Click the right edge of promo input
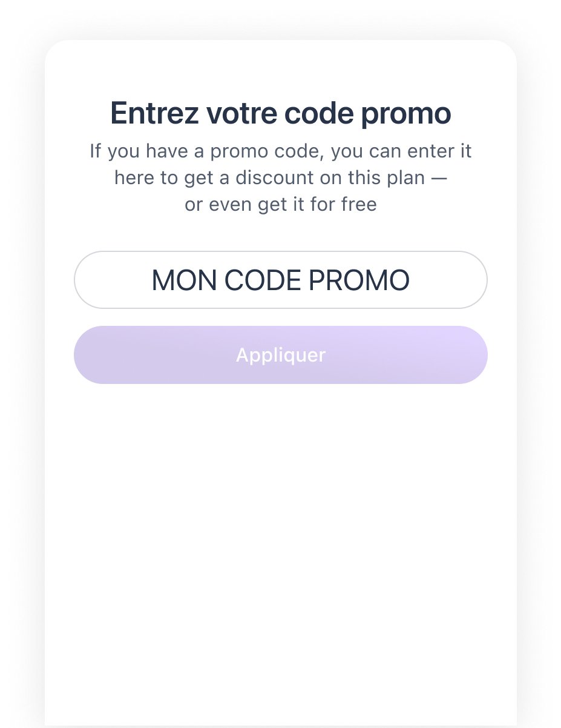561x728 pixels. click(471, 280)
